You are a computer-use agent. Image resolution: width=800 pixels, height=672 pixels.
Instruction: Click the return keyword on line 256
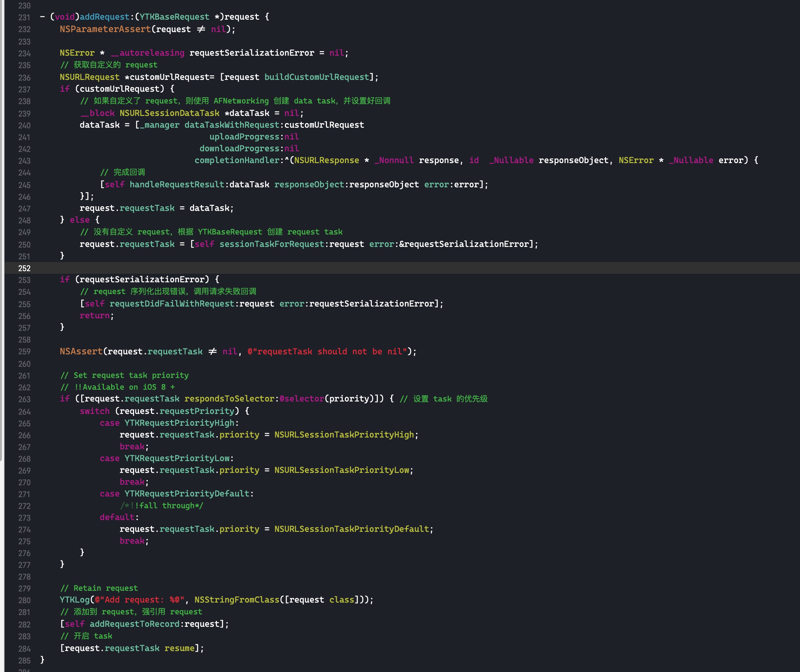[x=95, y=315]
